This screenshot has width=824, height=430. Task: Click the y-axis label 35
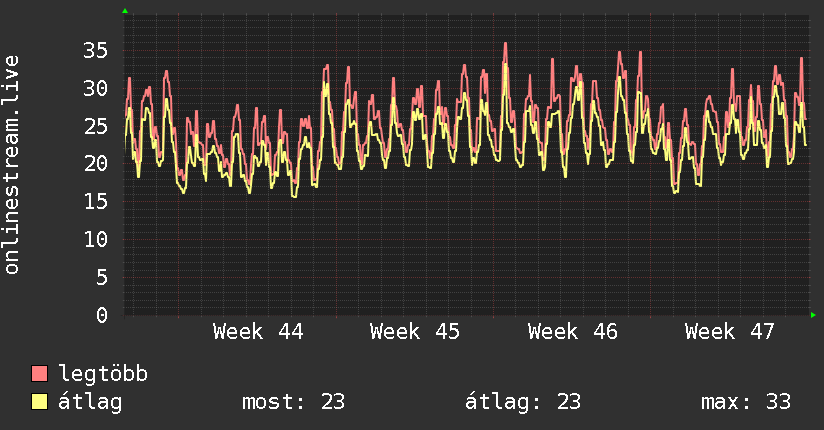click(96, 50)
